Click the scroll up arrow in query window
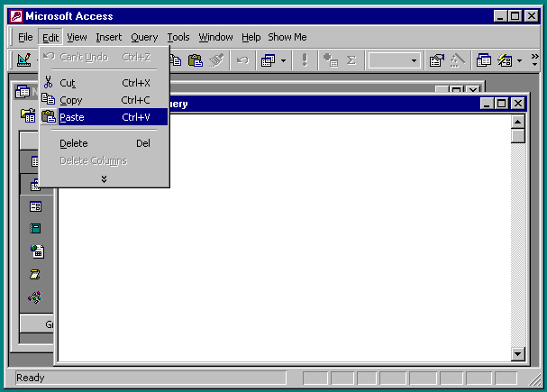547x392 pixels. pos(517,122)
